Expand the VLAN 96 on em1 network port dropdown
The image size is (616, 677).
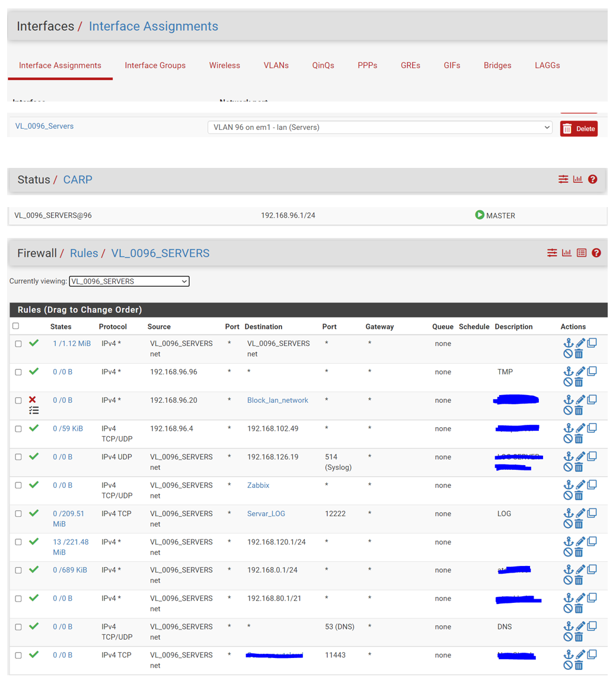click(379, 128)
